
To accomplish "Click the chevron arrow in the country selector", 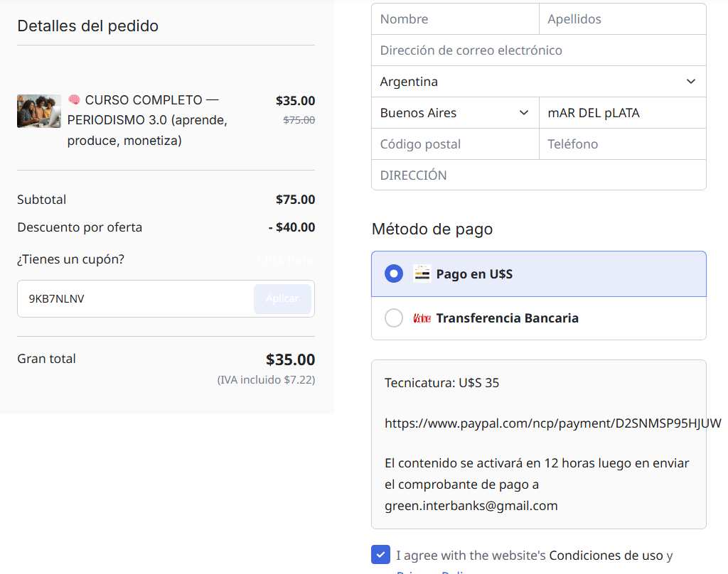I will pyautogui.click(x=691, y=82).
